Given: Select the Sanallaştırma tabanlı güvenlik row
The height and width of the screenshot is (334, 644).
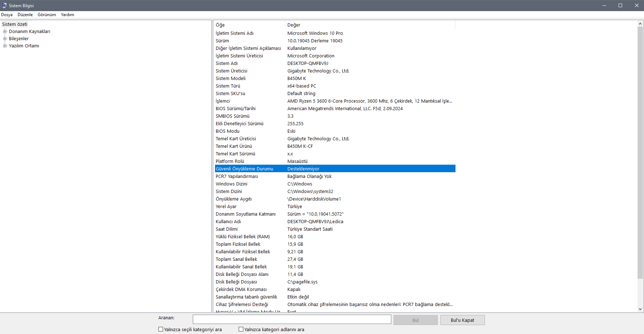Looking at the screenshot, I should 335,297.
